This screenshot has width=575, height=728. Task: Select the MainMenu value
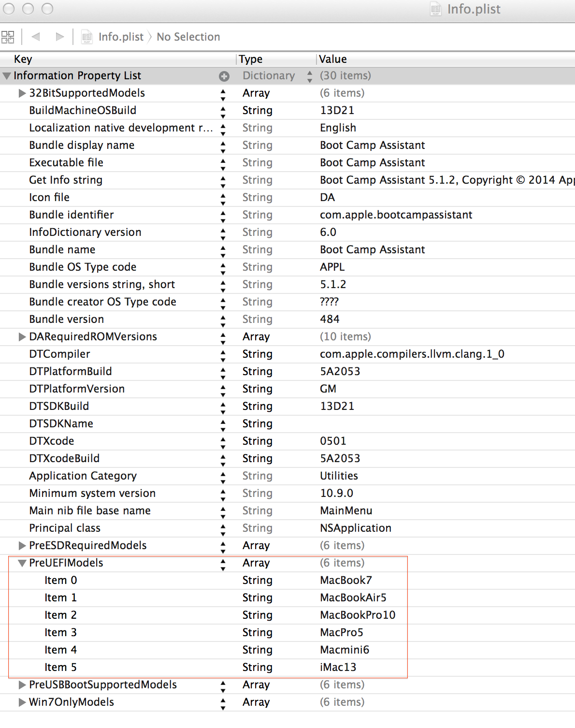[x=346, y=511]
